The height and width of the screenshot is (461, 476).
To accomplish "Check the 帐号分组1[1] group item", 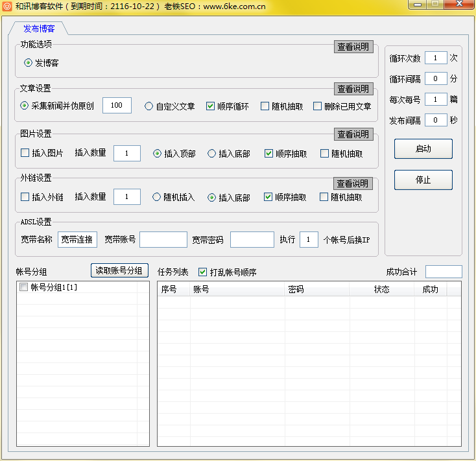I will point(24,287).
